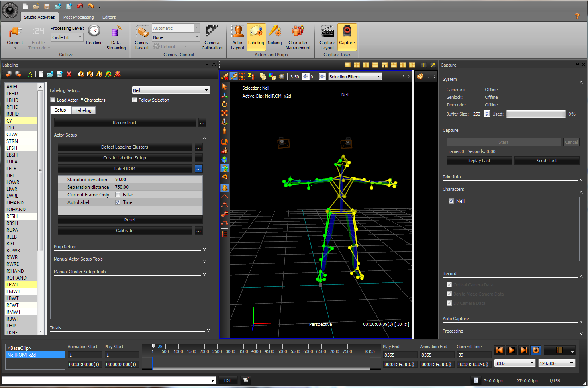Open the Selection Filters dropdown
Screen dimensions: 588x388
(x=355, y=77)
